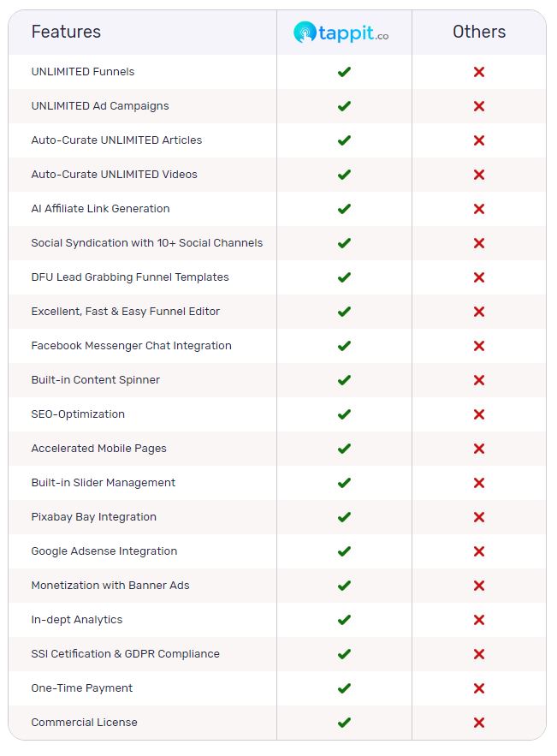Click the Others column header
This screenshot has width=557, height=756.
(x=479, y=32)
